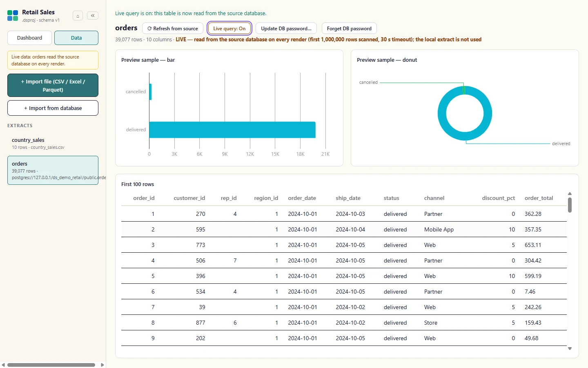
Task: Click the order_date column header
Action: 302,198
